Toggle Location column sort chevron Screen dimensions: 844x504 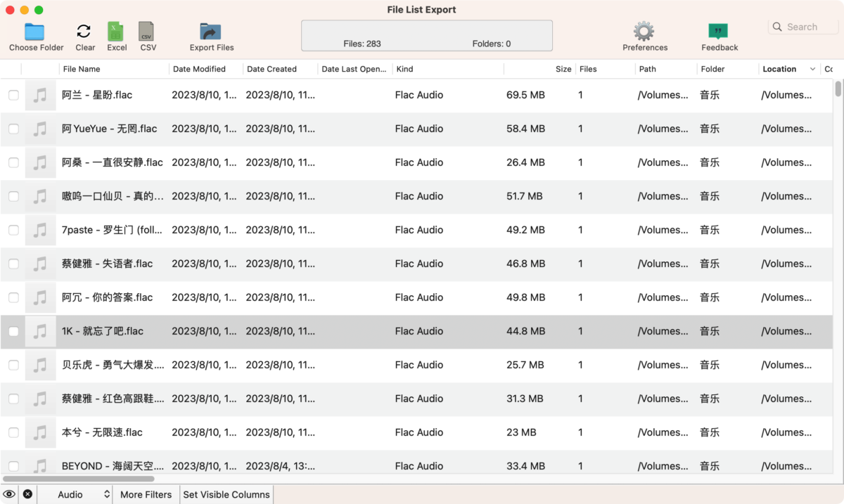click(812, 69)
